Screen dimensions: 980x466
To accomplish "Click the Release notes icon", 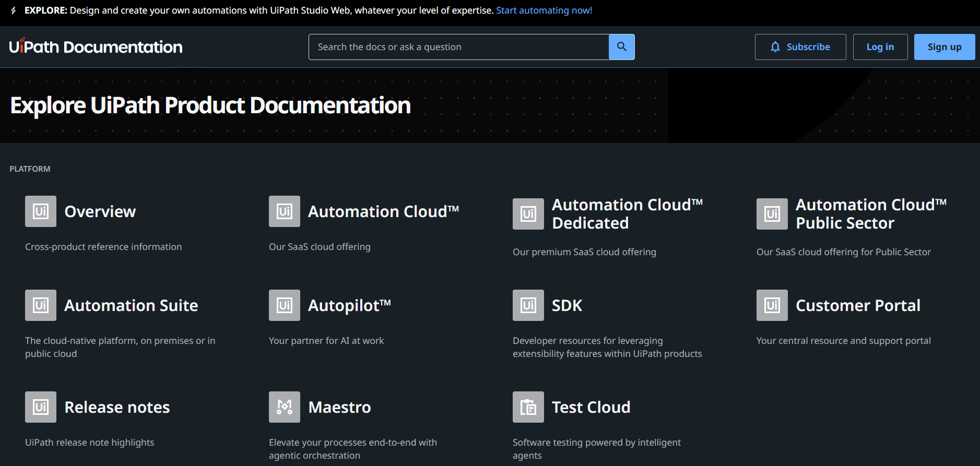I will pos(41,407).
